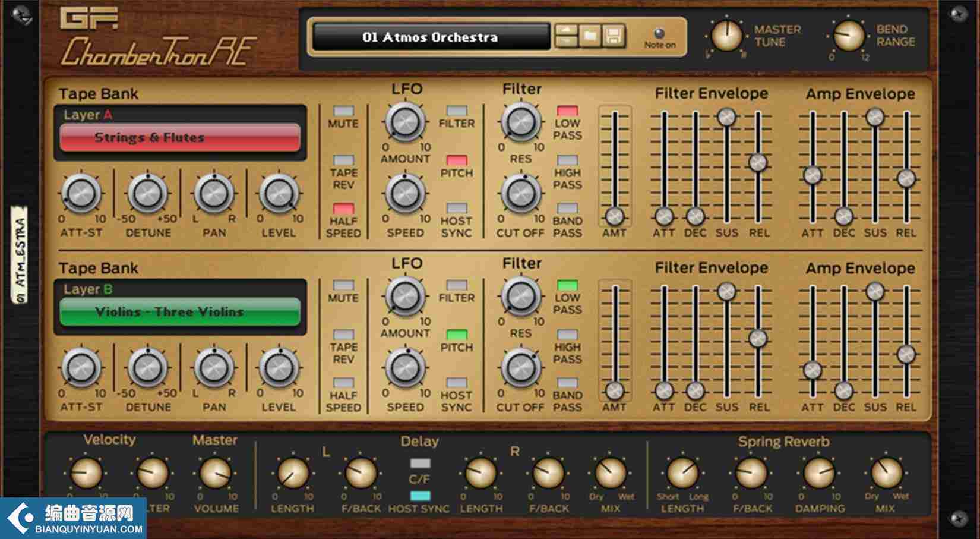
Task: Click the Delay R Length knob
Action: tap(480, 474)
